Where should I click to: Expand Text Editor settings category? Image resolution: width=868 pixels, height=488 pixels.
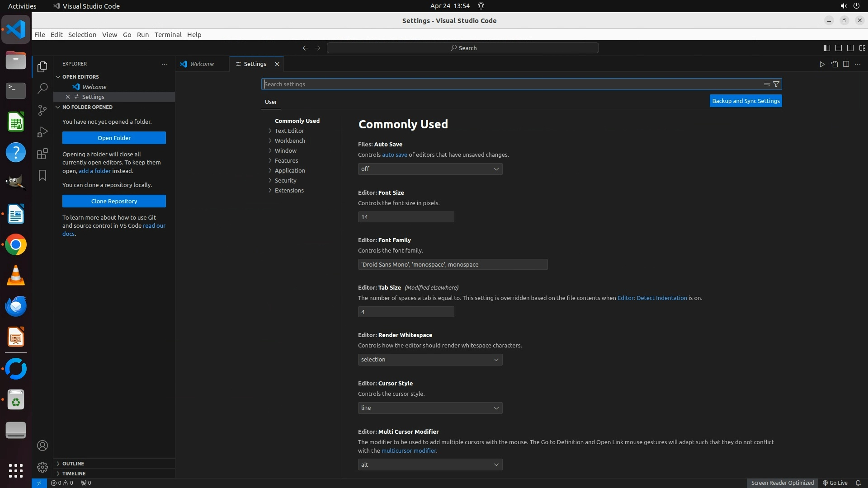click(x=289, y=131)
